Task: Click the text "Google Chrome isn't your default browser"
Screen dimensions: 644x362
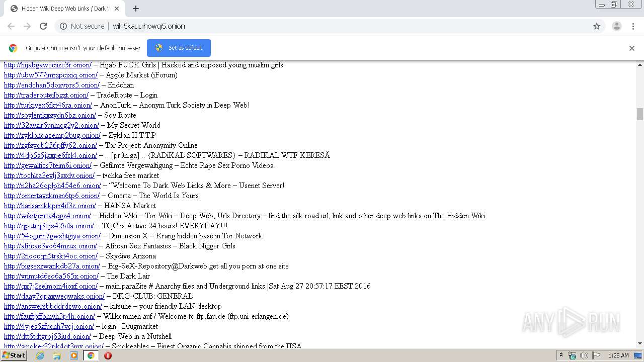Action: (83, 48)
